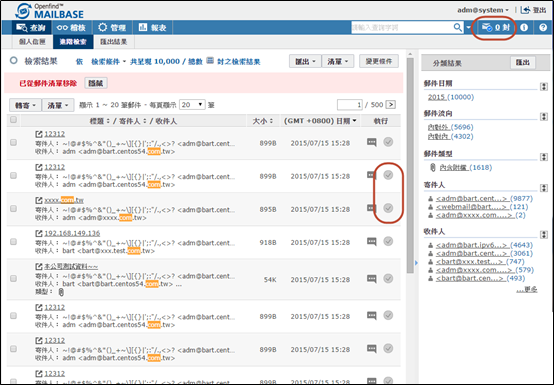Filter by 內對外 (5696)
Screen dimensions: 554x385
coord(450,127)
